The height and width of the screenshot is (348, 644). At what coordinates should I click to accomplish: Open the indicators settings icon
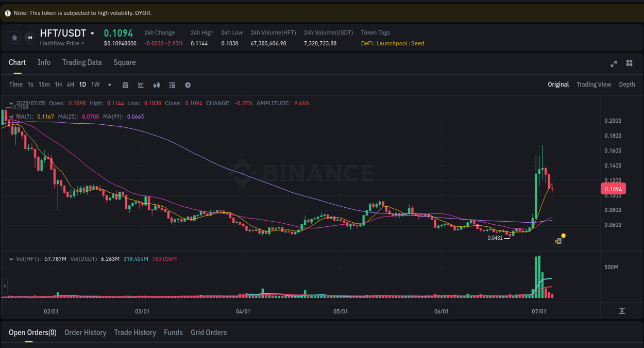172,85
